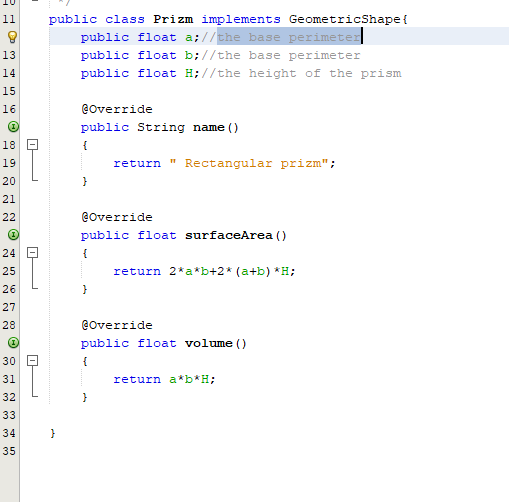Collapse the surfaceArea() method body fold
The height and width of the screenshot is (502, 509).
[32, 253]
